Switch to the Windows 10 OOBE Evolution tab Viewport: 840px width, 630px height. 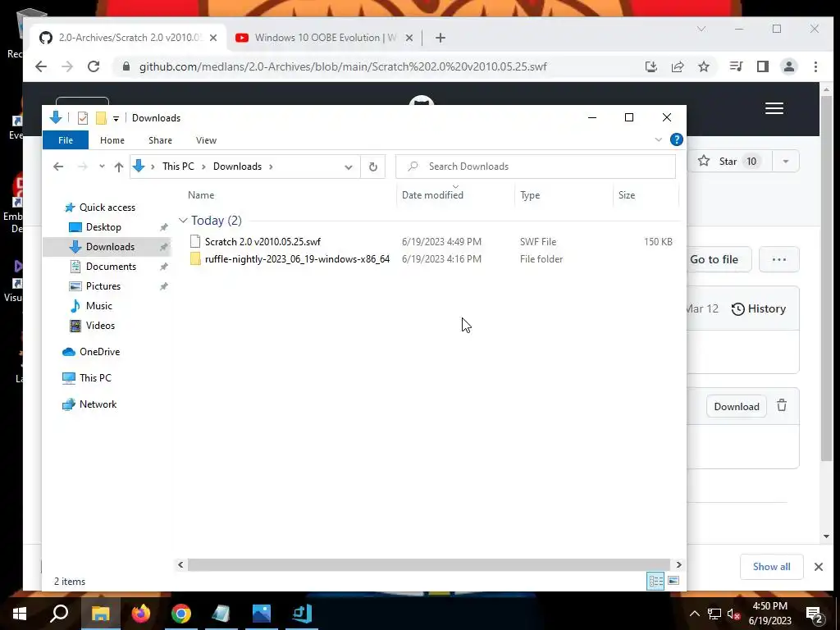[324, 38]
